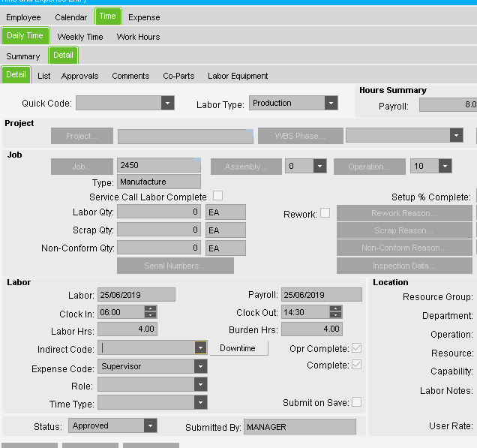The height and width of the screenshot is (448, 477).
Task: Open the Comments sub-tab
Action: (130, 76)
